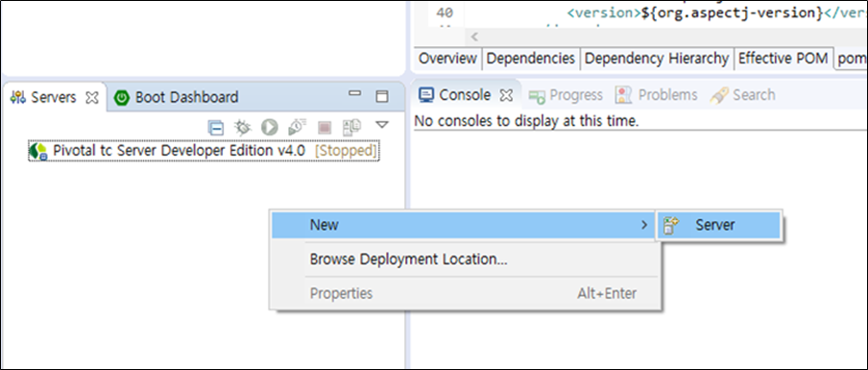The width and height of the screenshot is (868, 370).
Task: Open the Progress tab
Action: (566, 95)
